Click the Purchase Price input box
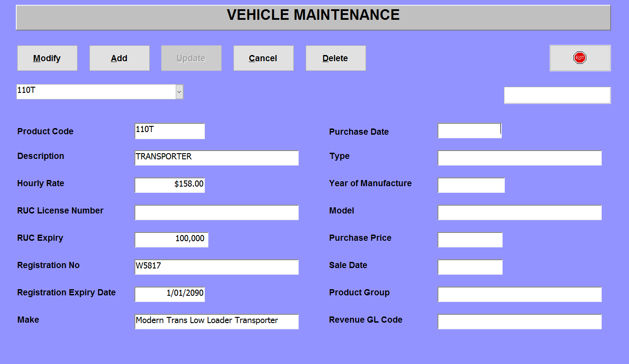The width and height of the screenshot is (629, 364). pos(470,239)
